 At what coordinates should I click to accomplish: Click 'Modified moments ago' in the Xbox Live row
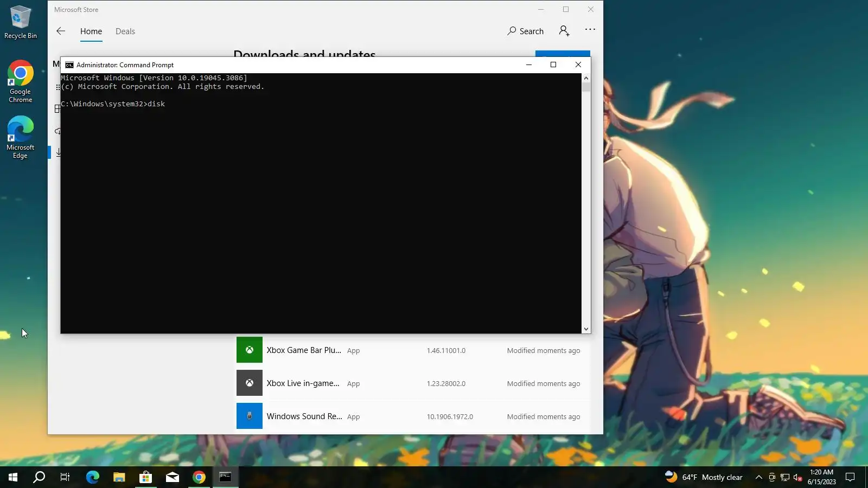544,384
